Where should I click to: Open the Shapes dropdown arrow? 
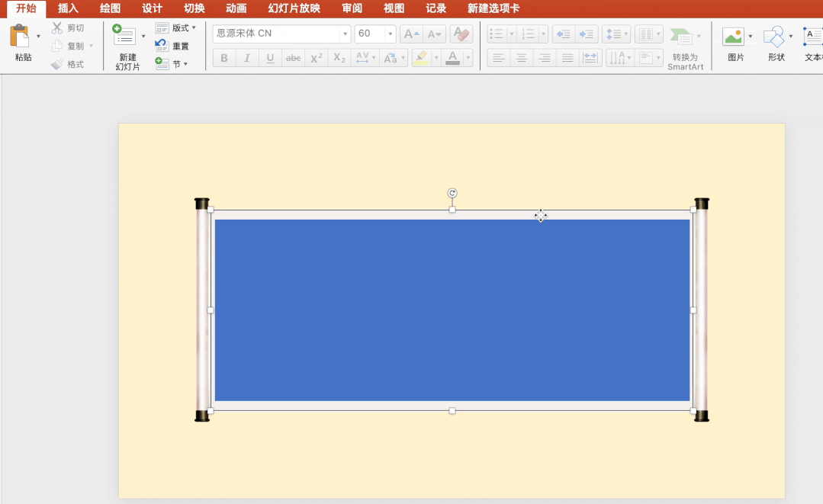[790, 36]
